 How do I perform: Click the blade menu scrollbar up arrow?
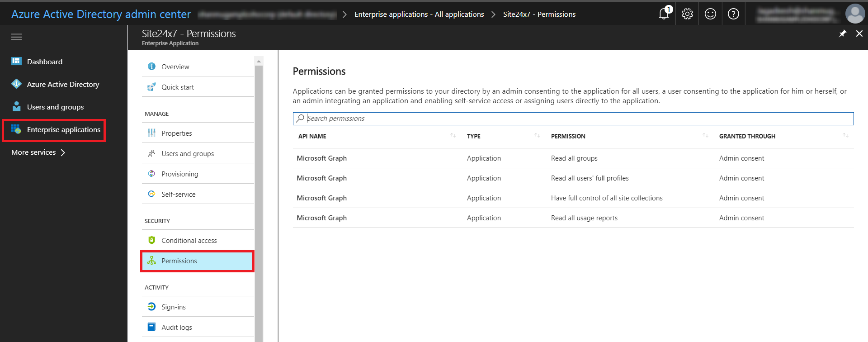tap(259, 61)
